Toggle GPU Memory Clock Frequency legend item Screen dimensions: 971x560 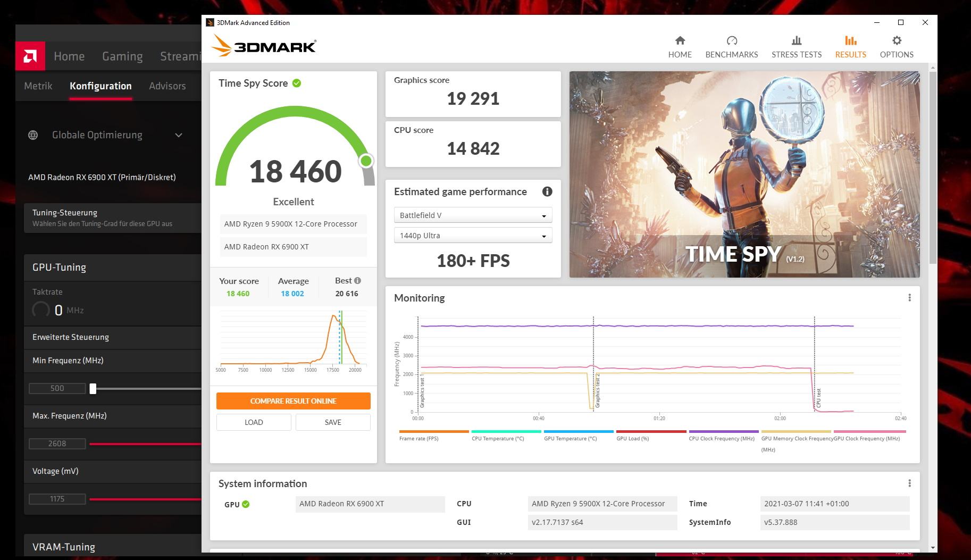[x=796, y=440]
